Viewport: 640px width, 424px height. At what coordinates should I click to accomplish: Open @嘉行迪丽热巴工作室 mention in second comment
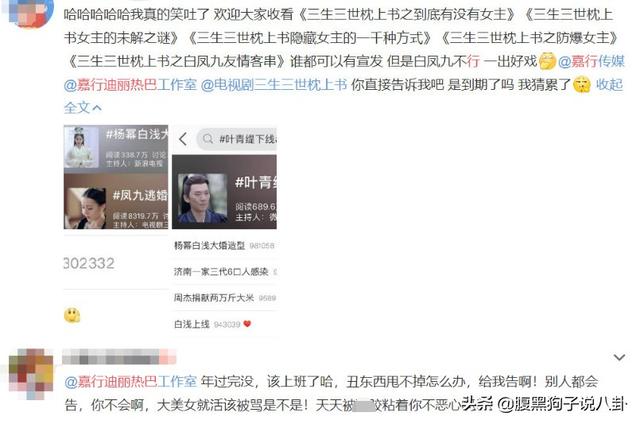click(130, 382)
